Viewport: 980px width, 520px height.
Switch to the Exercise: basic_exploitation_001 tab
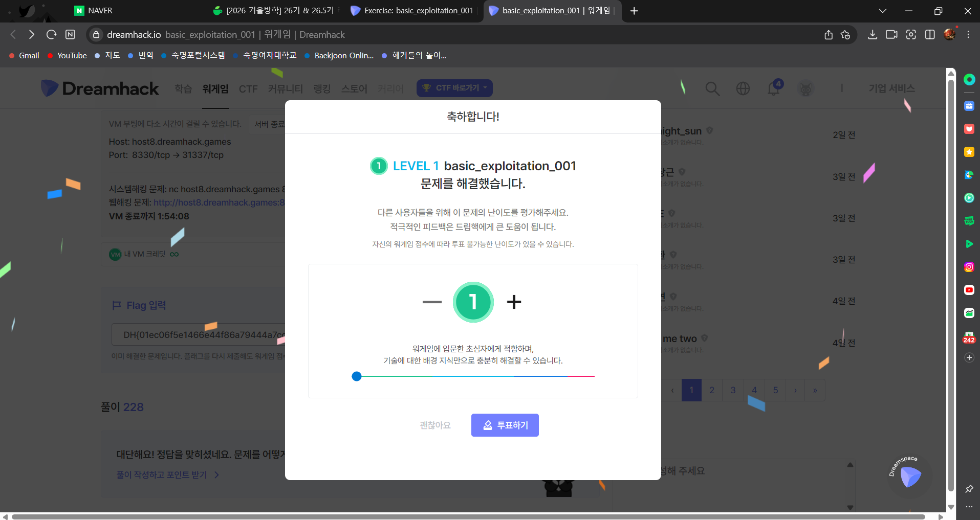click(415, 10)
